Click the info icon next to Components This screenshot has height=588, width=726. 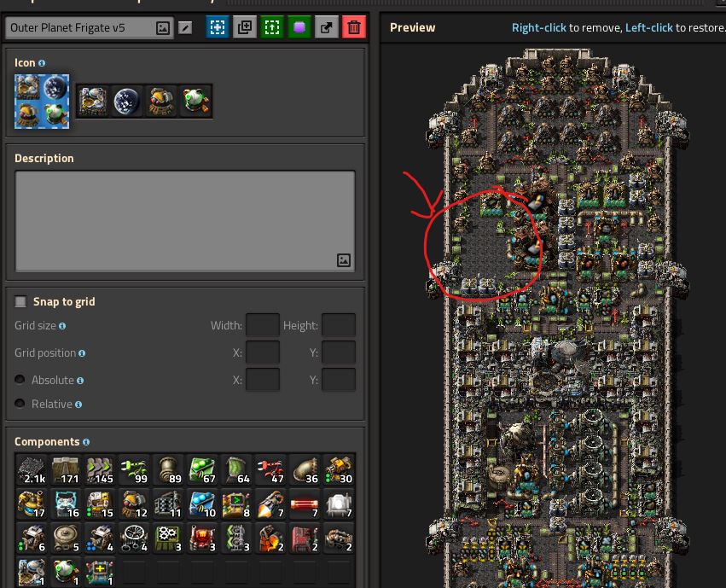click(x=86, y=442)
